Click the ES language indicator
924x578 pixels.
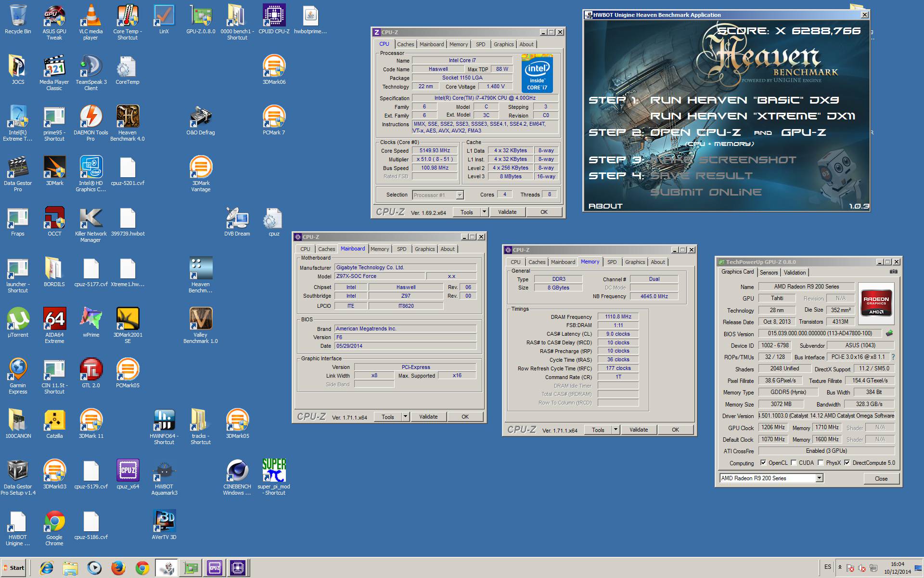point(827,567)
